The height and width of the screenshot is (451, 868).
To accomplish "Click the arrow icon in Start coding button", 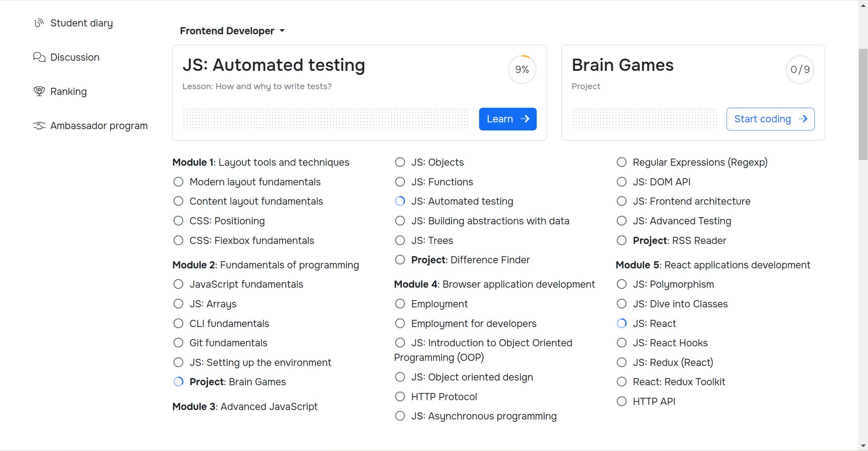I will tap(803, 119).
